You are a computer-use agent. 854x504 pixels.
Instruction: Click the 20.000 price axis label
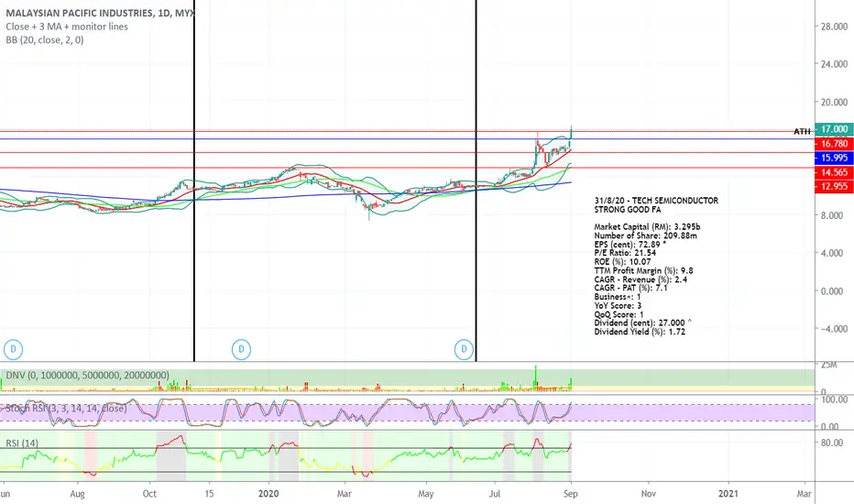[x=835, y=102]
